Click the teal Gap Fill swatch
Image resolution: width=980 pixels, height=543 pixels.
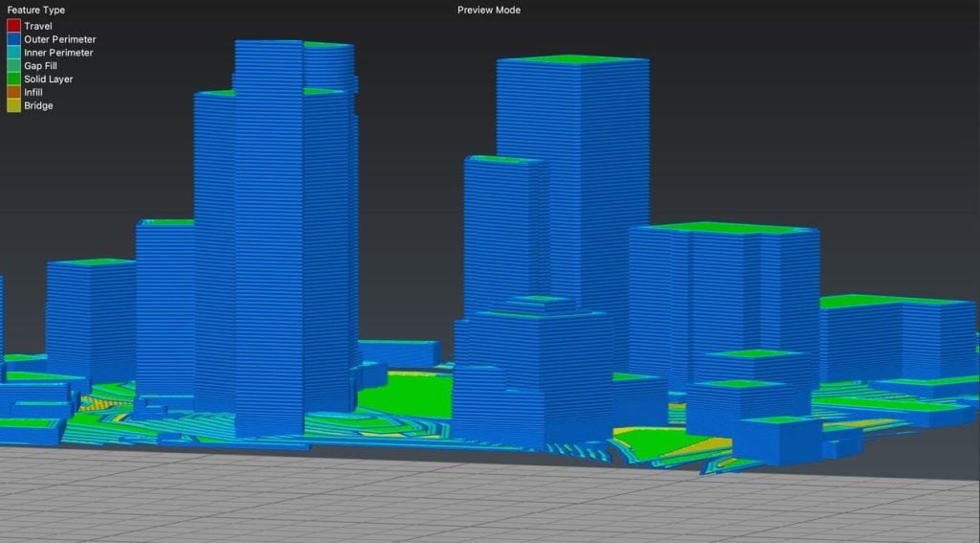(x=13, y=66)
